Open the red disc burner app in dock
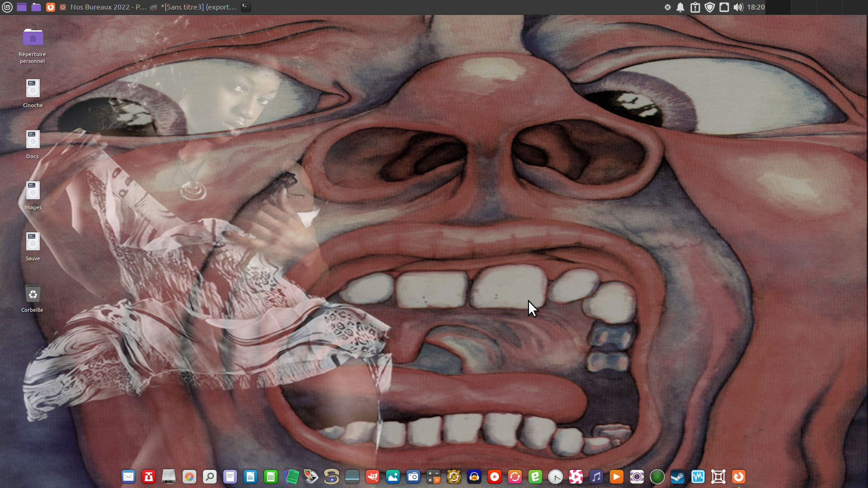The width and height of the screenshot is (868, 488). [x=495, y=477]
